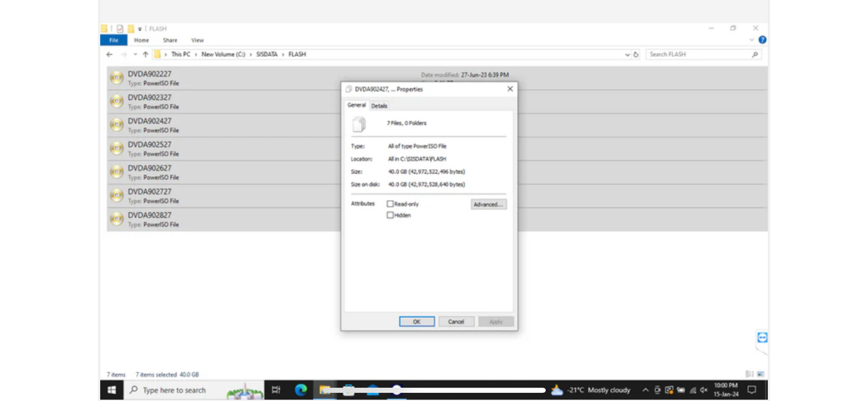Enable the Read-only attribute checkbox

tap(390, 203)
